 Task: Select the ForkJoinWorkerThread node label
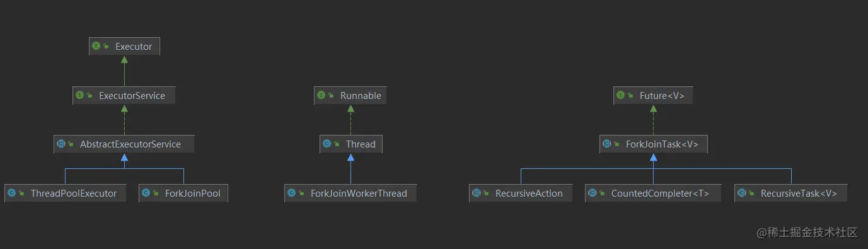pos(359,194)
